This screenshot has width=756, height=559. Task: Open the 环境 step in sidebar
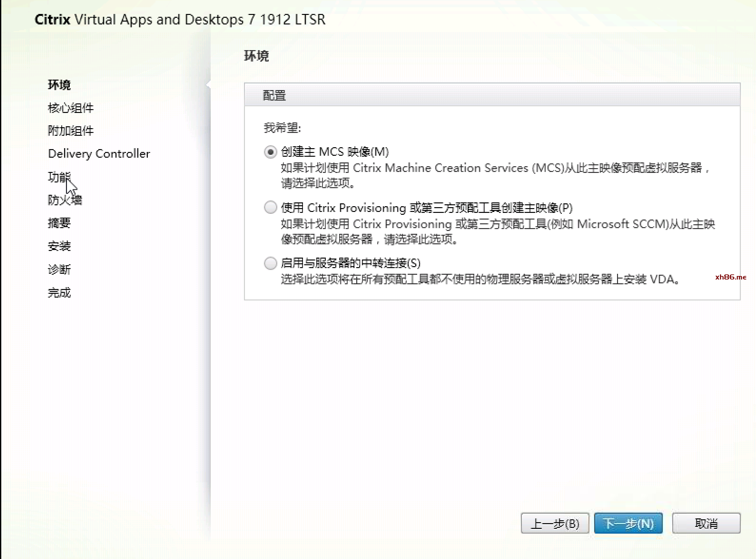click(x=59, y=85)
